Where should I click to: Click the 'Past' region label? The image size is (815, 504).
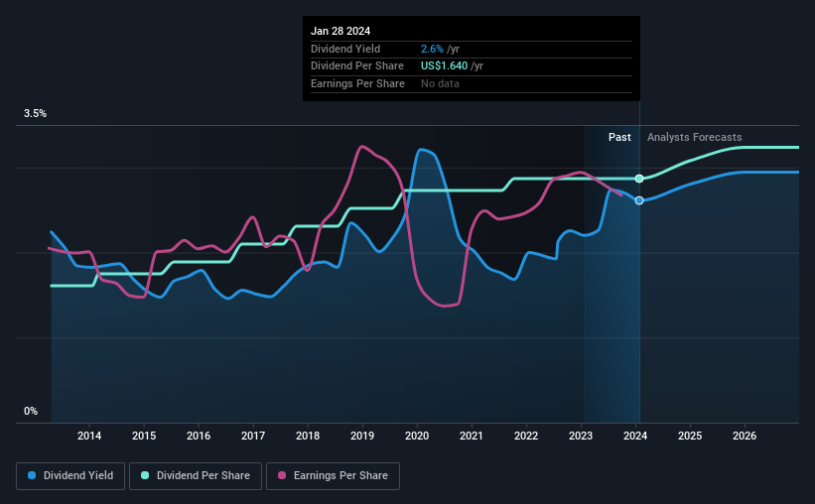coord(619,137)
